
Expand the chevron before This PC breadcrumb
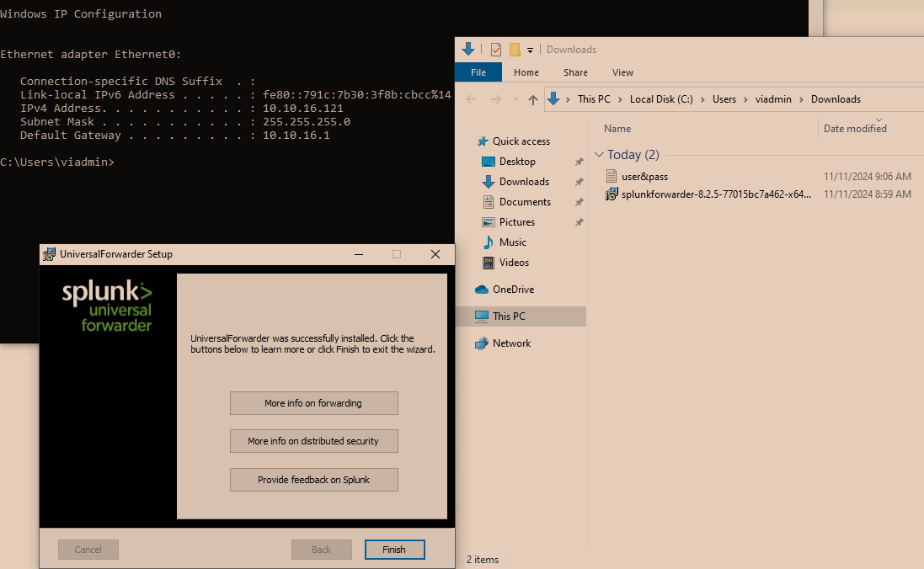pos(568,99)
